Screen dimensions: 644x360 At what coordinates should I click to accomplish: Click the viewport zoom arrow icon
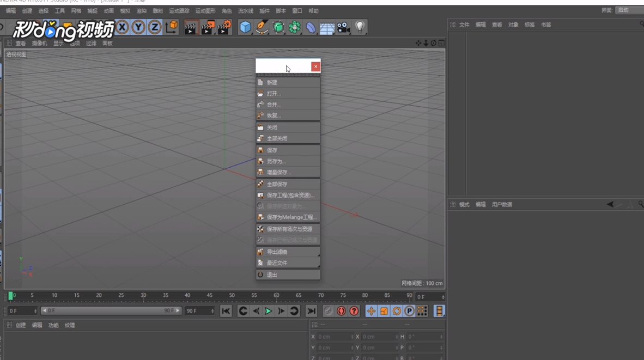426,43
